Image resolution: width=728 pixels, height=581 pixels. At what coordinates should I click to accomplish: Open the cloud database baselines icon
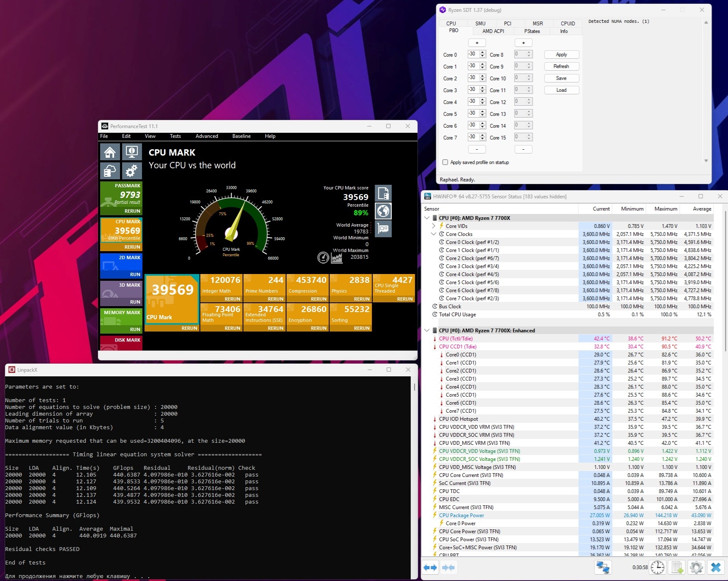(x=110, y=171)
